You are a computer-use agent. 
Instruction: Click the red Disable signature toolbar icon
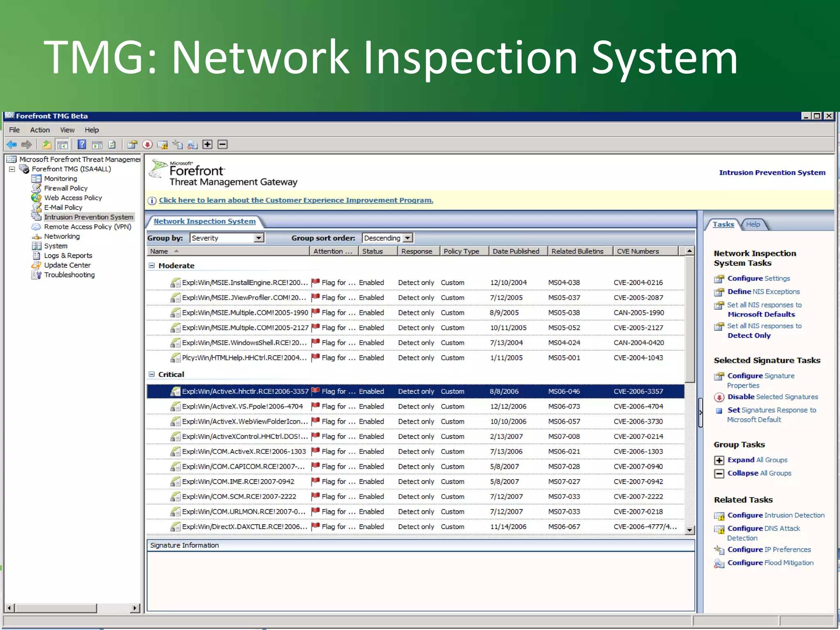147,144
